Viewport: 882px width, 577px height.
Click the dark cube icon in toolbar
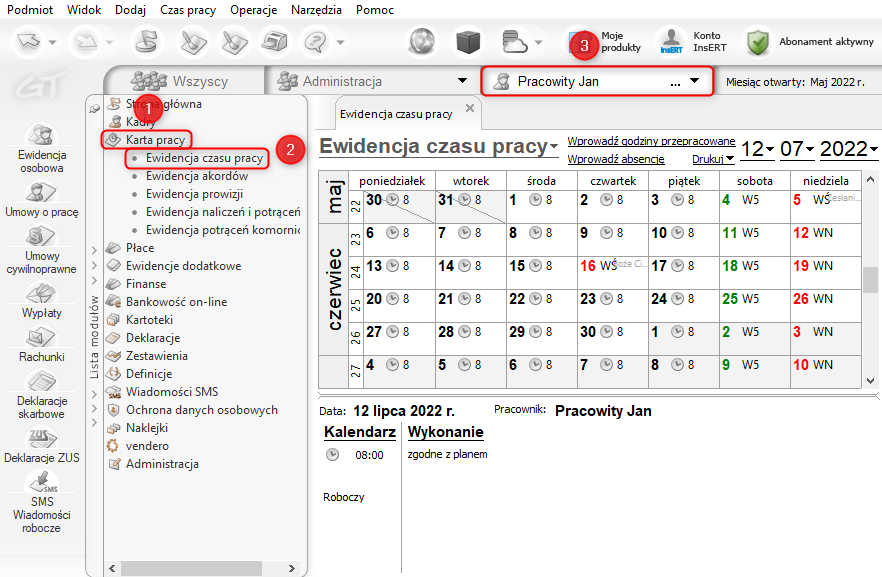pyautogui.click(x=468, y=42)
